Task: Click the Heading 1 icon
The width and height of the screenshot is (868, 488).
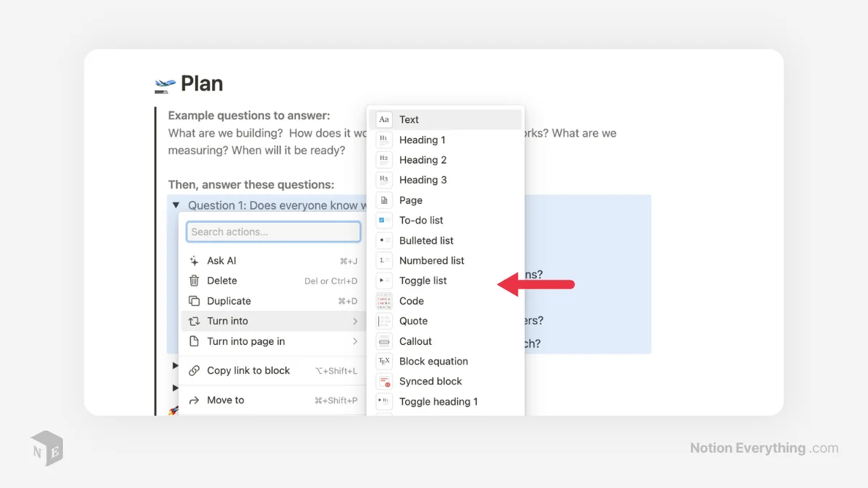Action: point(383,140)
